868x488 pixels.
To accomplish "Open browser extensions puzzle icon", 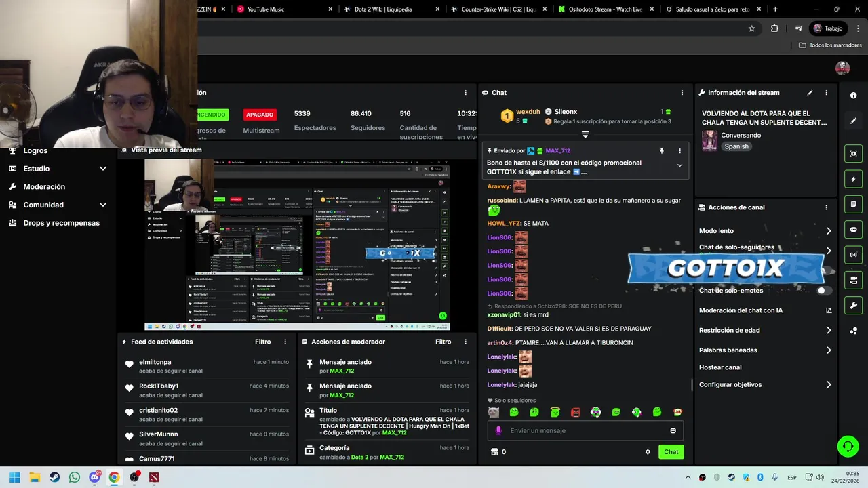I will pos(774,28).
